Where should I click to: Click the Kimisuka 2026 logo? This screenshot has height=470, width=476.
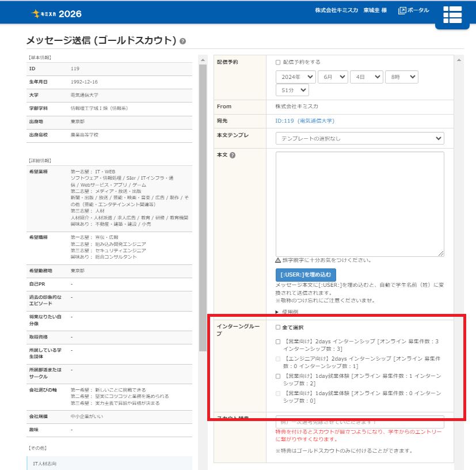[x=56, y=14]
